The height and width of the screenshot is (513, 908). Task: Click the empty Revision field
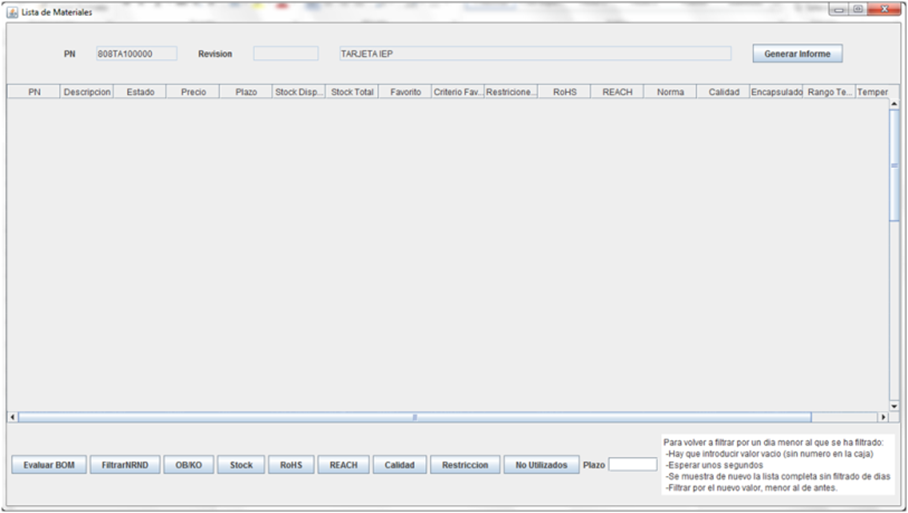[x=285, y=54]
